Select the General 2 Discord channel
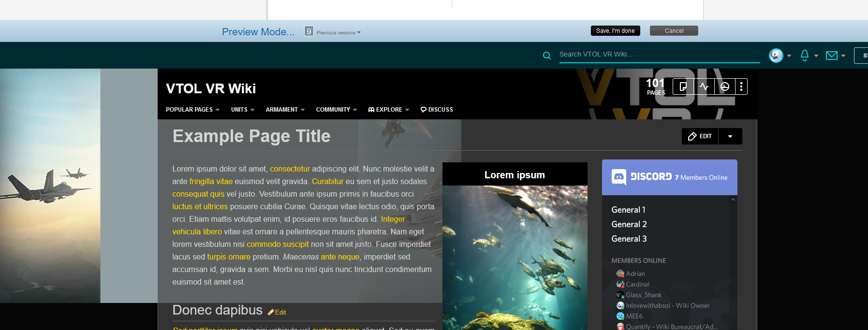 coord(629,224)
